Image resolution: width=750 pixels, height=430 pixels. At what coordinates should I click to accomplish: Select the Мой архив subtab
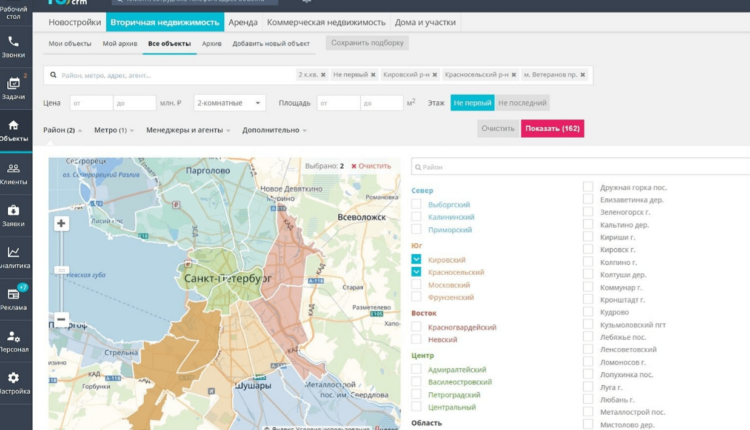(119, 44)
